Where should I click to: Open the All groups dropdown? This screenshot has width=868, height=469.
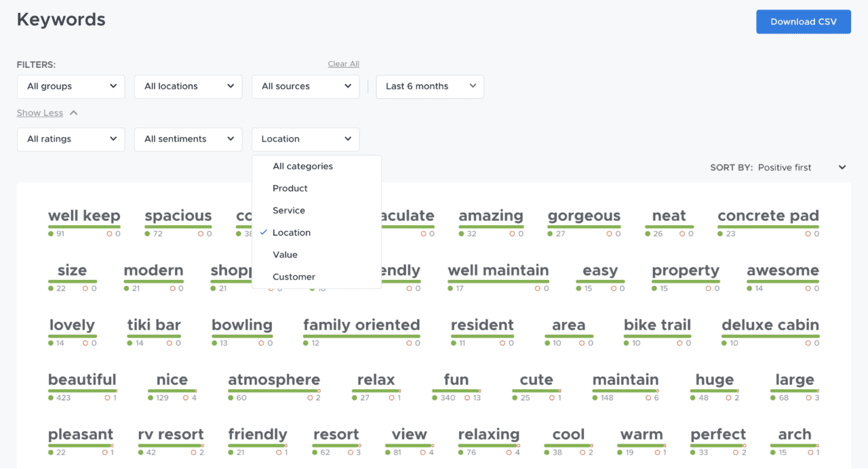click(x=71, y=86)
